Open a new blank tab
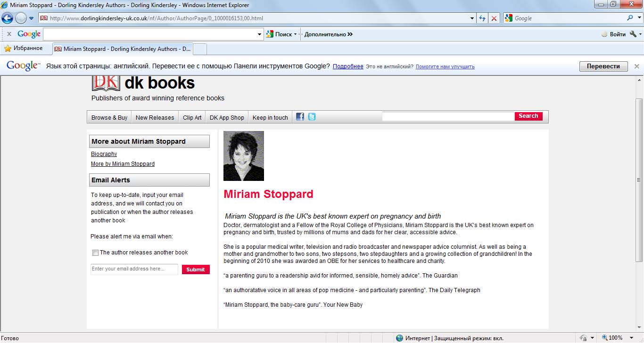The width and height of the screenshot is (644, 343). pyautogui.click(x=200, y=49)
